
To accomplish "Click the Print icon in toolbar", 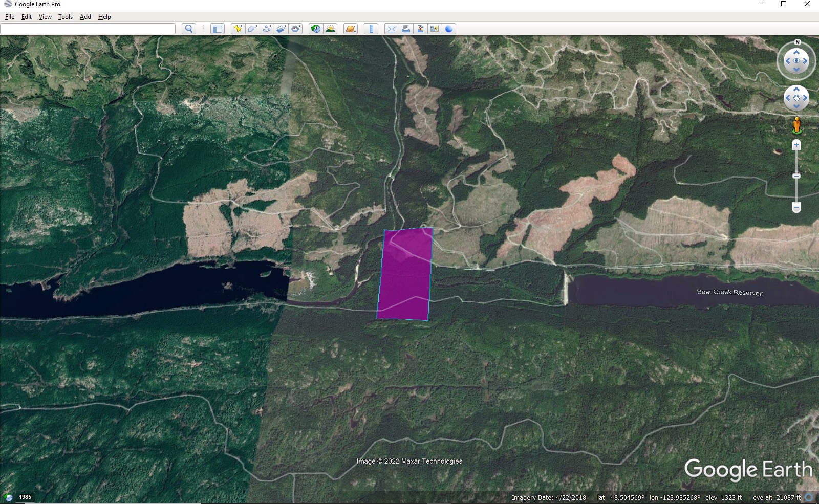I will [406, 29].
